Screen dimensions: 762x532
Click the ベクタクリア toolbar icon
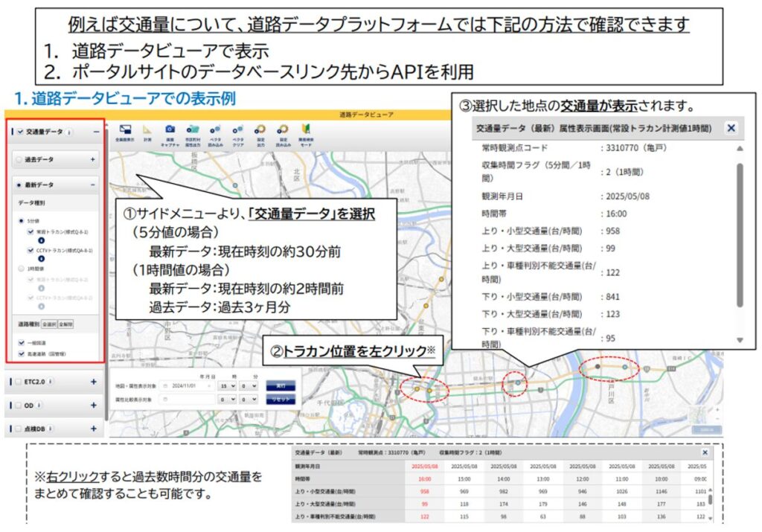click(237, 129)
